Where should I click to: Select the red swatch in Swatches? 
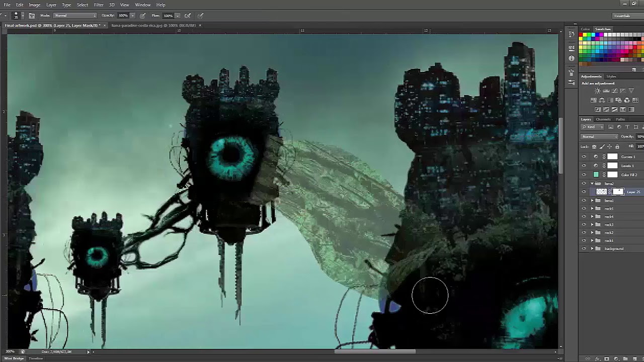581,35
